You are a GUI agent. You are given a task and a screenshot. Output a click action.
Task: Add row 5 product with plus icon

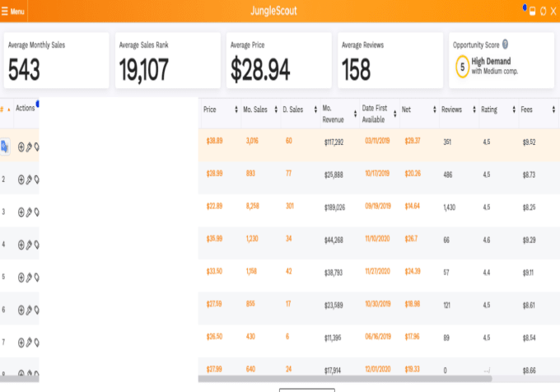click(x=21, y=278)
